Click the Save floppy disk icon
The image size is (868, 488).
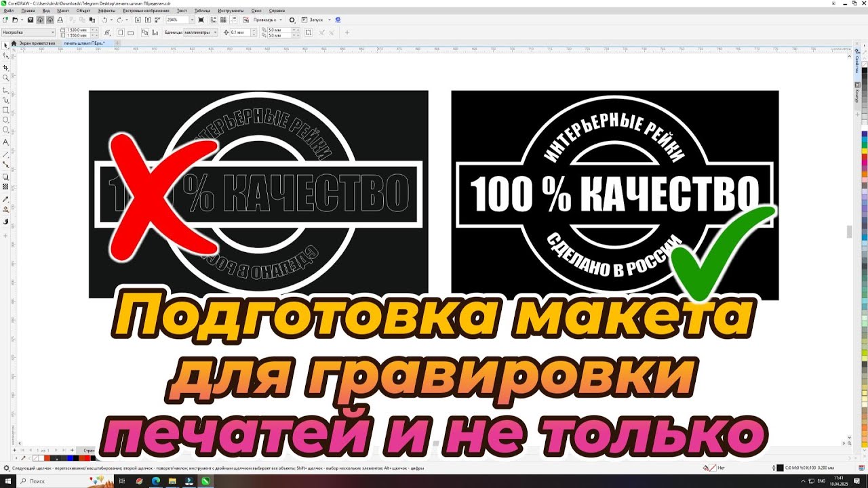(x=31, y=20)
